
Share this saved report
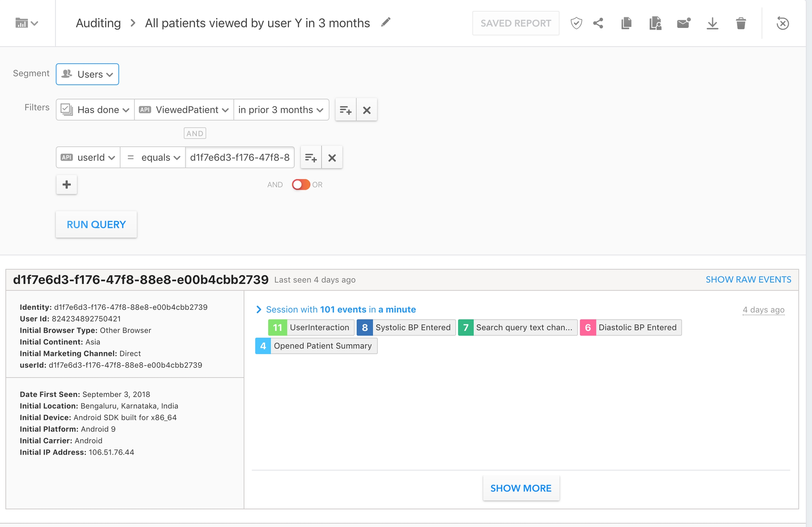(598, 23)
